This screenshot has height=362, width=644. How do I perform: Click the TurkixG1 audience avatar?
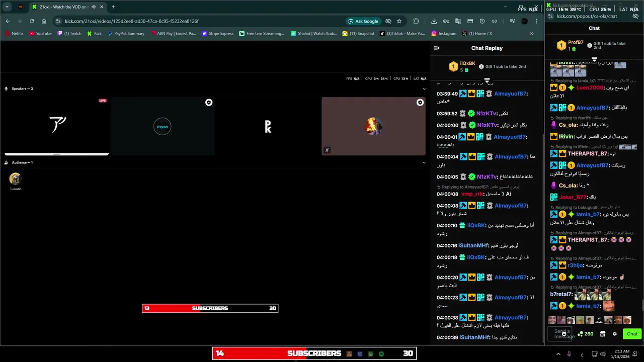click(x=16, y=179)
